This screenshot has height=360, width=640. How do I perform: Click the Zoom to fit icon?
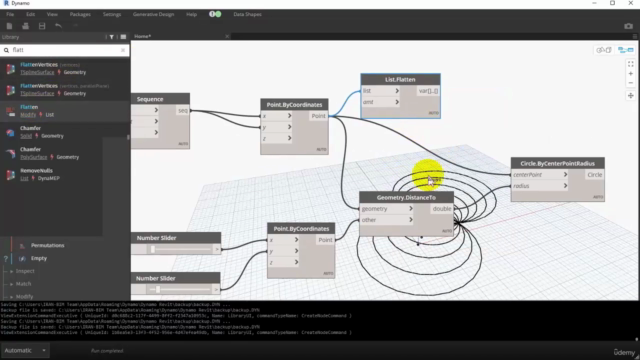(x=631, y=64)
